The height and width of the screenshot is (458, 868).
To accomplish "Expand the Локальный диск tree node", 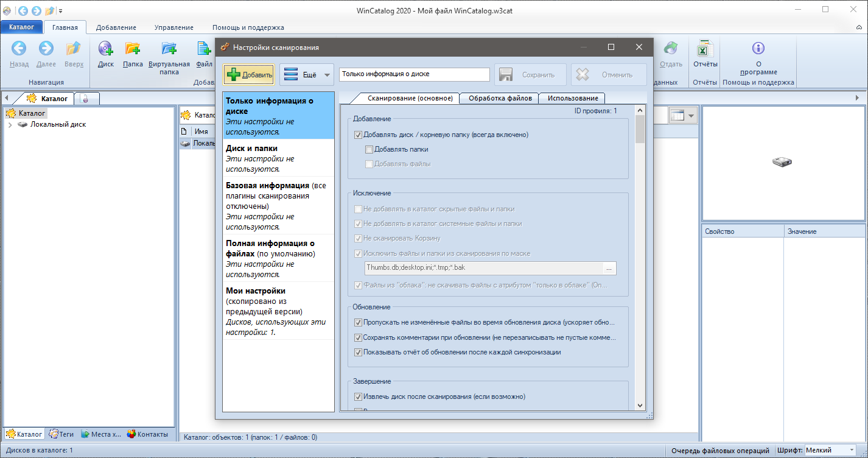I will click(x=10, y=125).
